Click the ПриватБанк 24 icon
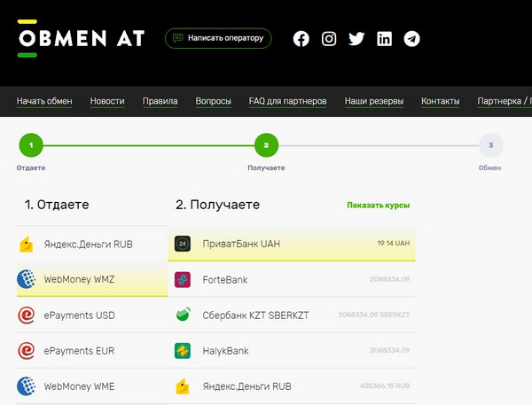This screenshot has height=405, width=532. click(x=183, y=244)
